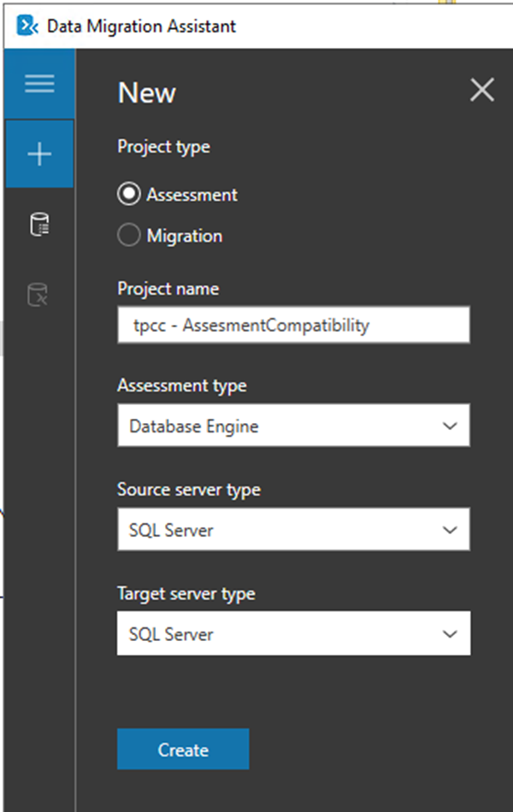Close the New project panel
The height and width of the screenshot is (812, 513).
click(482, 90)
